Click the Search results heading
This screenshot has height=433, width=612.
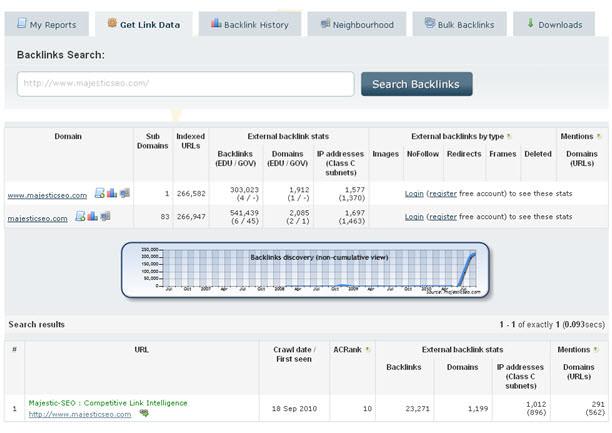(36, 324)
